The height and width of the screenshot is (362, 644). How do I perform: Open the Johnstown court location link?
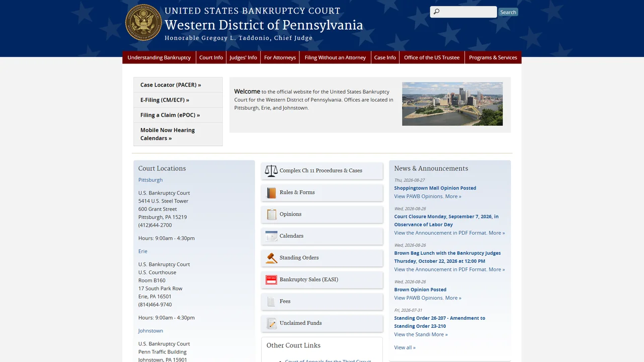click(151, 331)
